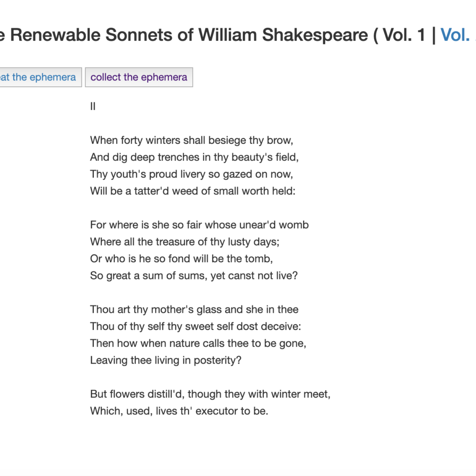
Task: Click the "Vol. 1" text in the heading
Action: pos(403,35)
